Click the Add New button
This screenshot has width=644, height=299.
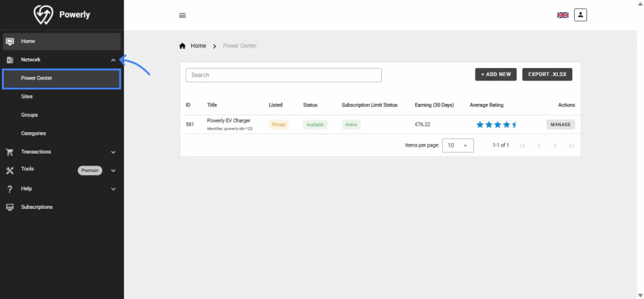click(496, 74)
